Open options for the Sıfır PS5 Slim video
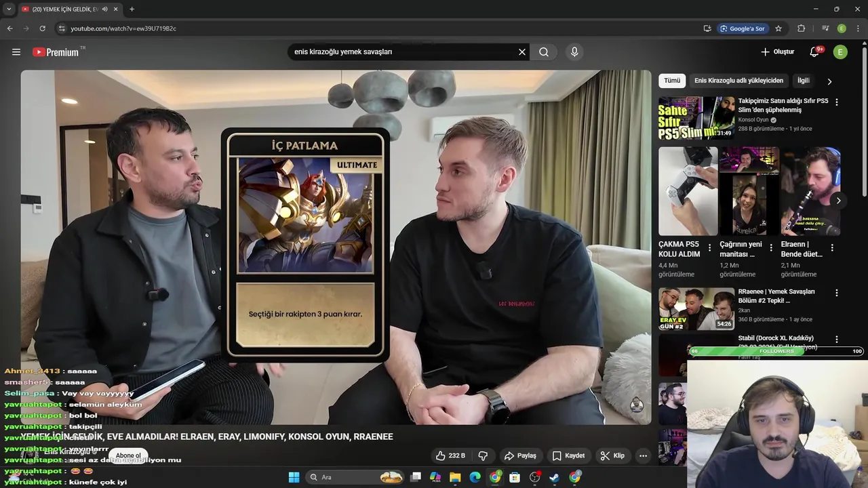 pyautogui.click(x=836, y=102)
